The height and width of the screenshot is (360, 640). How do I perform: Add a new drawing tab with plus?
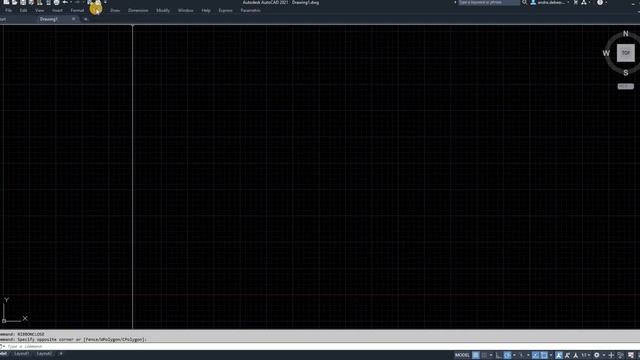coord(85,19)
